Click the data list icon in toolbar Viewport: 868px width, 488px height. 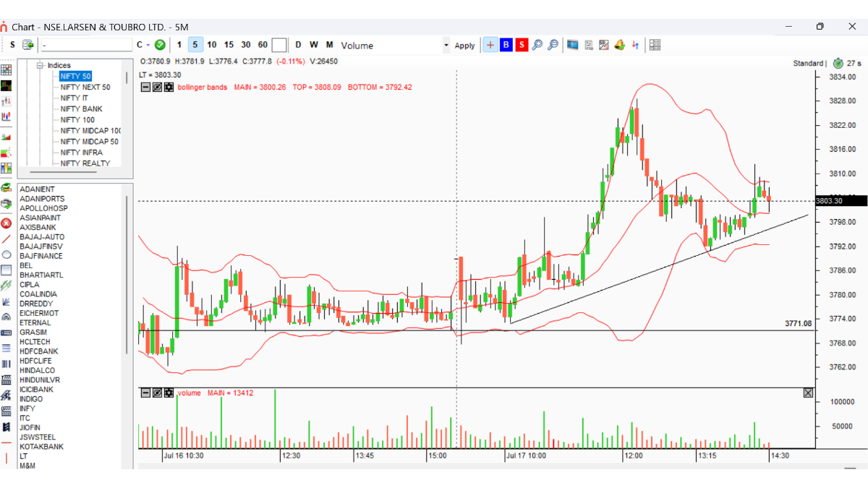click(x=589, y=45)
